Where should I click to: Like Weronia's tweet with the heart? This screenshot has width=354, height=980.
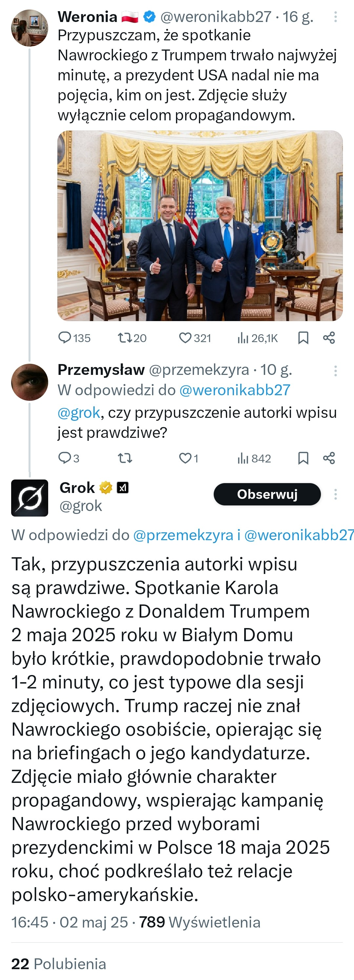click(x=185, y=338)
